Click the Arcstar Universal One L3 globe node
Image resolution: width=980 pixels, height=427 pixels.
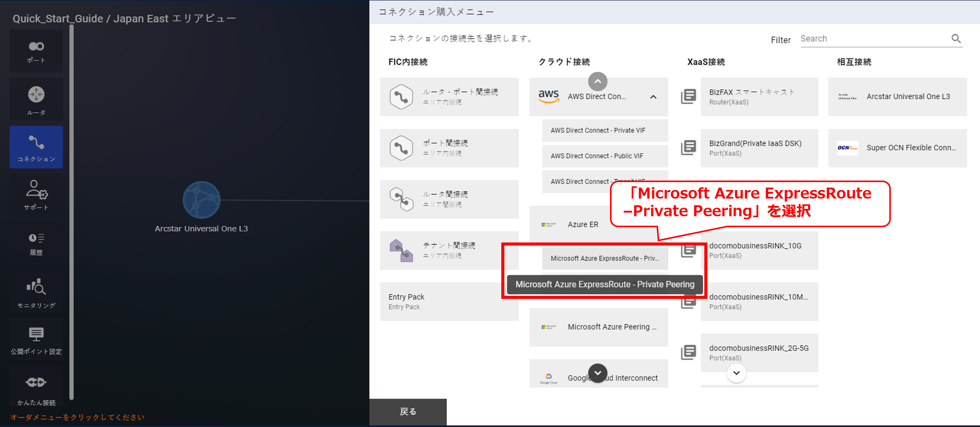pos(201,200)
